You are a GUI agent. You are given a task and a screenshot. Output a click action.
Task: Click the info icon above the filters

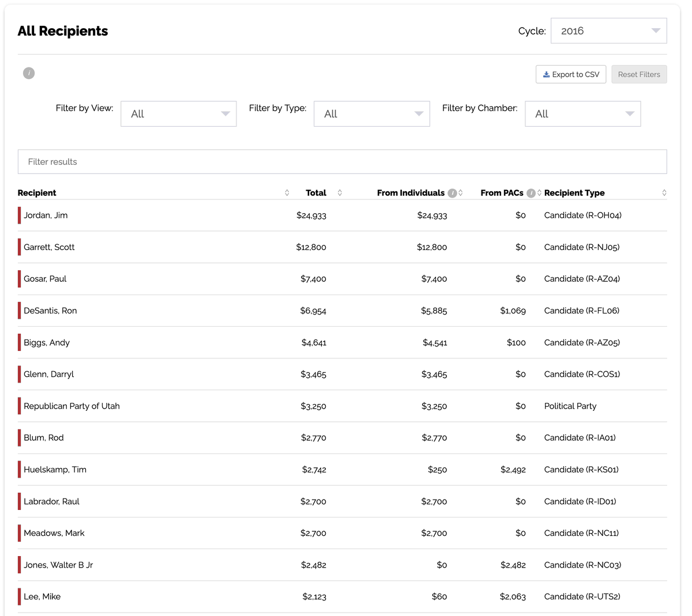click(x=29, y=73)
